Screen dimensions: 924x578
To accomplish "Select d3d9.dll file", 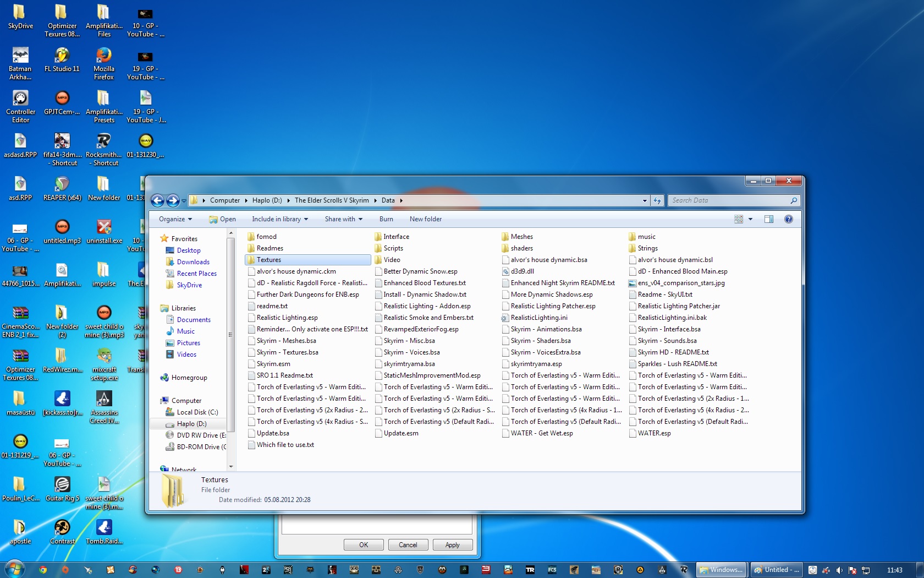I will [x=522, y=271].
